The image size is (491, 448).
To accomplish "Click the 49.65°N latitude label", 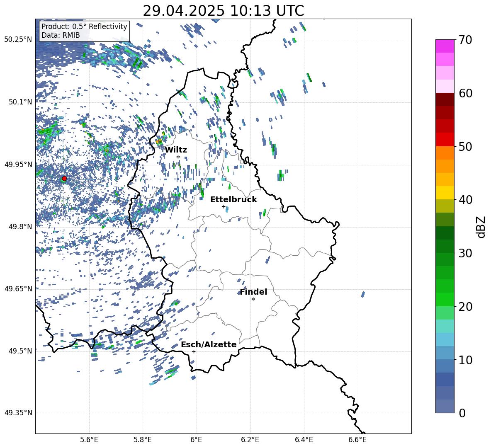I will coord(18,288).
